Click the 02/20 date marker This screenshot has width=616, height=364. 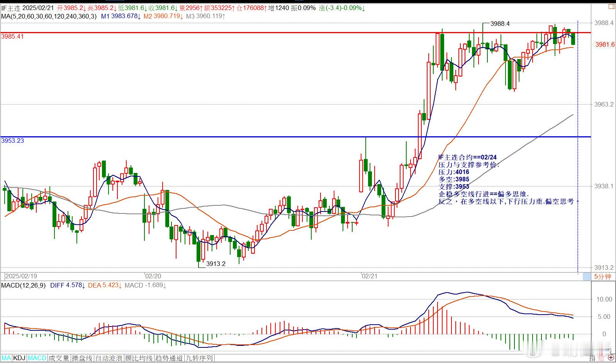coord(153,276)
